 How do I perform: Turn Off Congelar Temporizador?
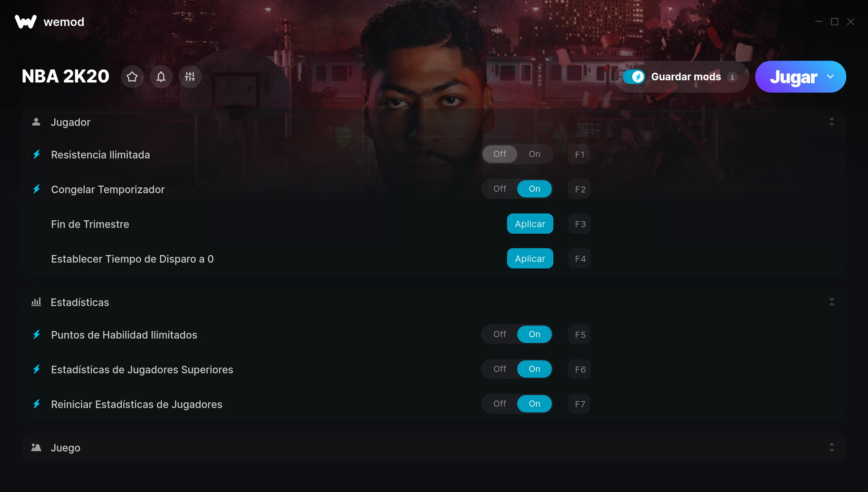[500, 189]
